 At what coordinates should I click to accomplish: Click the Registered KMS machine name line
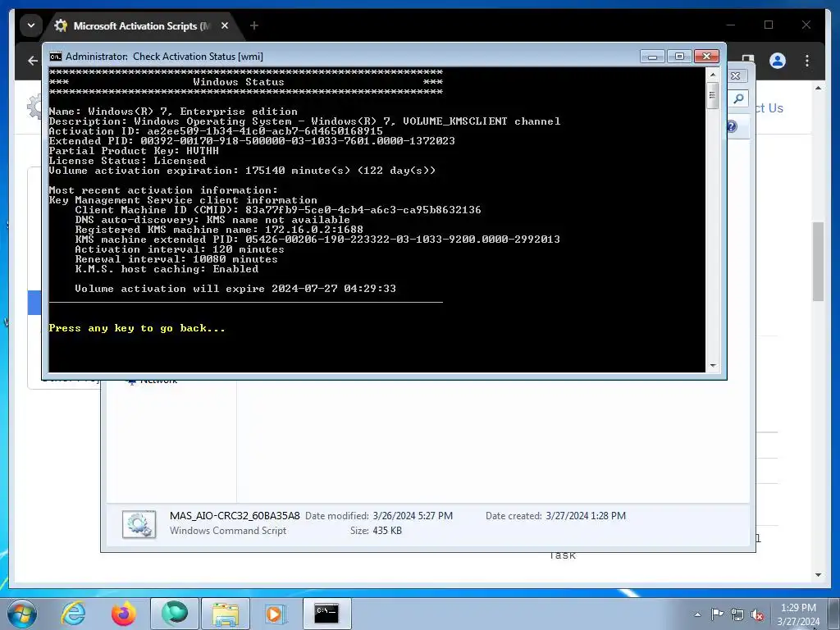(219, 230)
